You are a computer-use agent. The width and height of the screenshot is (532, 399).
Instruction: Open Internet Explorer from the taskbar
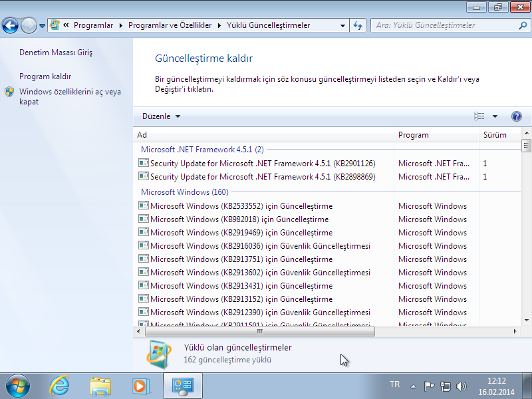(60, 385)
